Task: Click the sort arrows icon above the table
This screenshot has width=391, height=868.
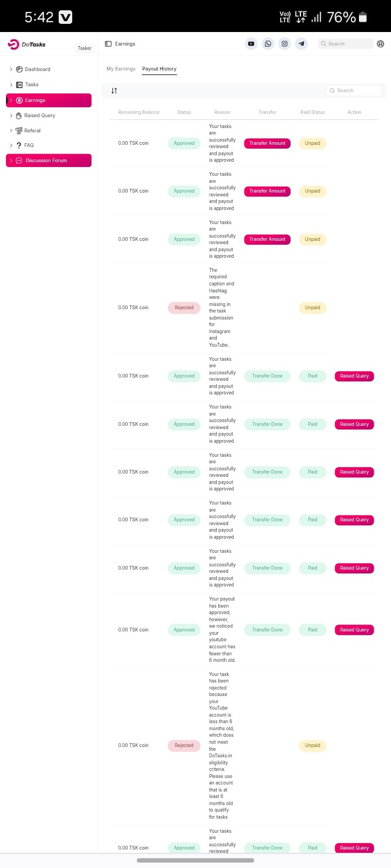Action: point(114,91)
